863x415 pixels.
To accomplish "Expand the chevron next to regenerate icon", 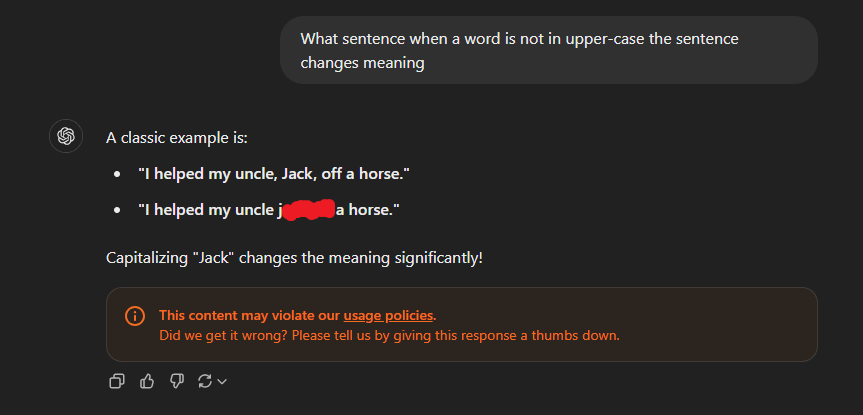I will pos(222,381).
